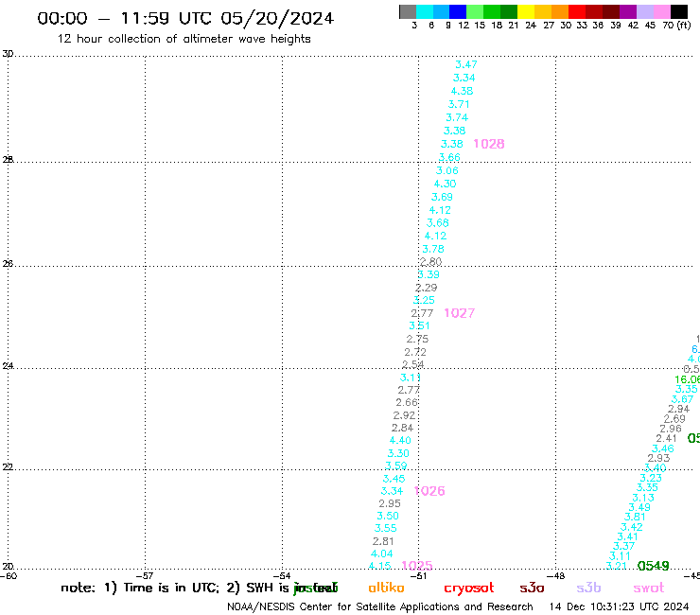The width and height of the screenshot is (700, 615).
Task: Click the cyan 3.46 reading
Action: (662, 448)
